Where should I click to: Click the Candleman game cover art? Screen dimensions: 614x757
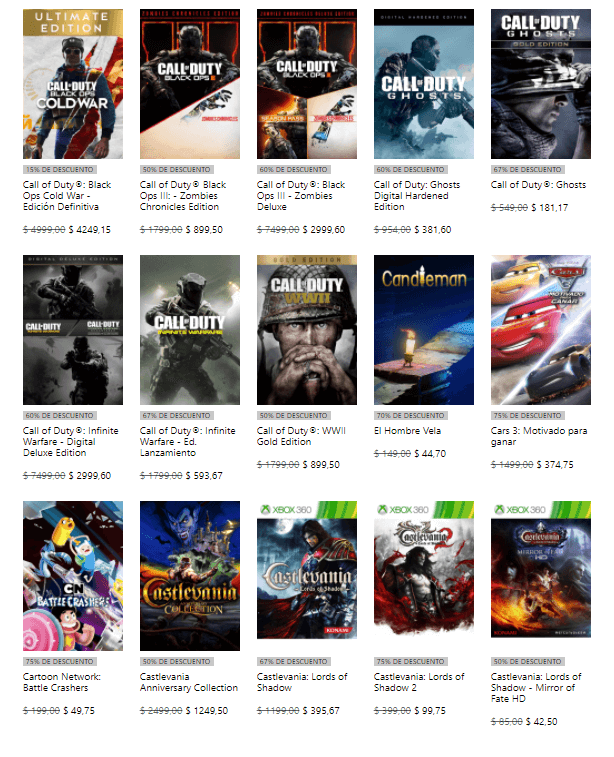coord(424,330)
